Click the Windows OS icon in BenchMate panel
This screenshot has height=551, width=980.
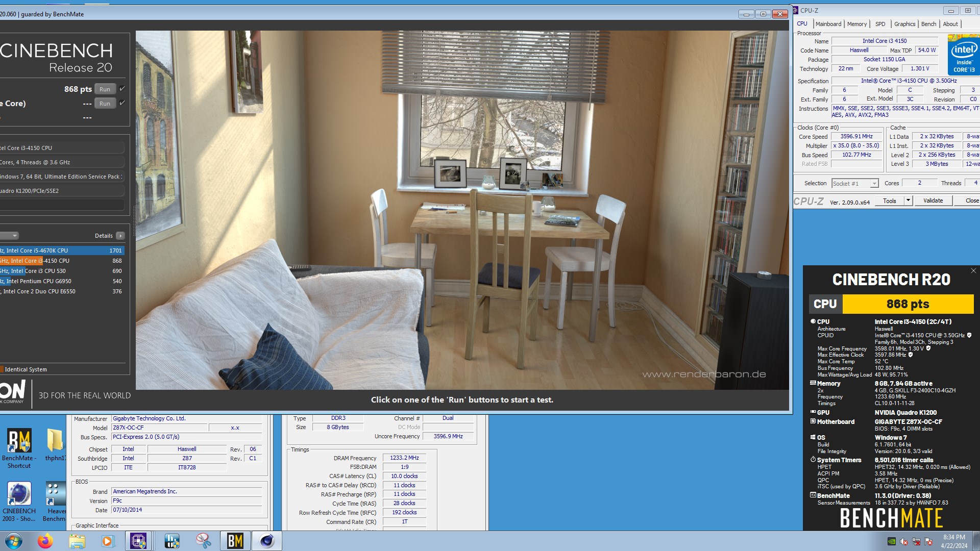[x=813, y=437]
